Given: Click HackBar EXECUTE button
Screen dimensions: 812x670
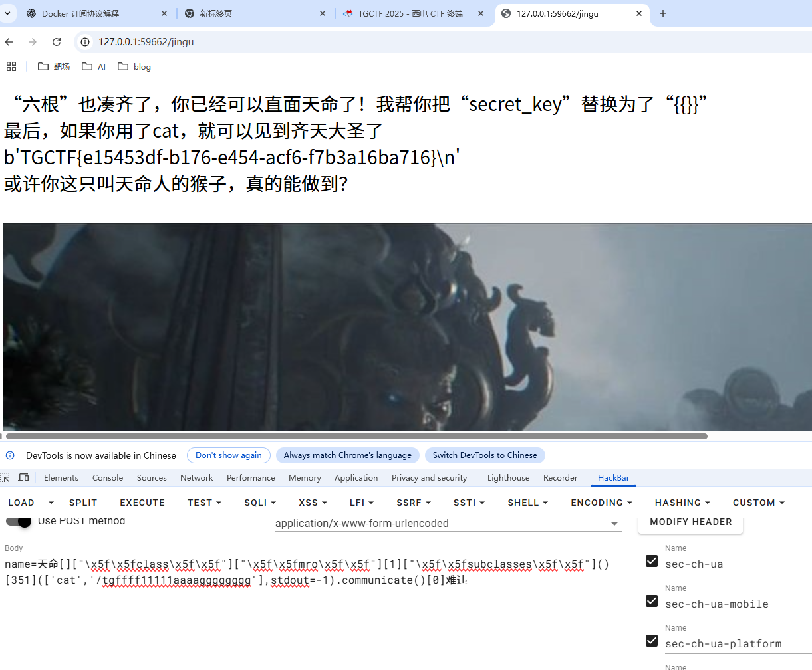Looking at the screenshot, I should 142,502.
